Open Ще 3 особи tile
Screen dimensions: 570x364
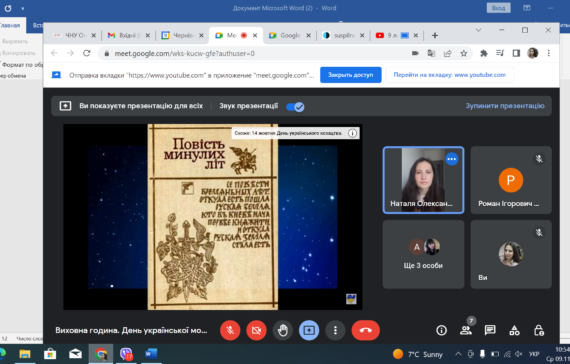(x=423, y=254)
